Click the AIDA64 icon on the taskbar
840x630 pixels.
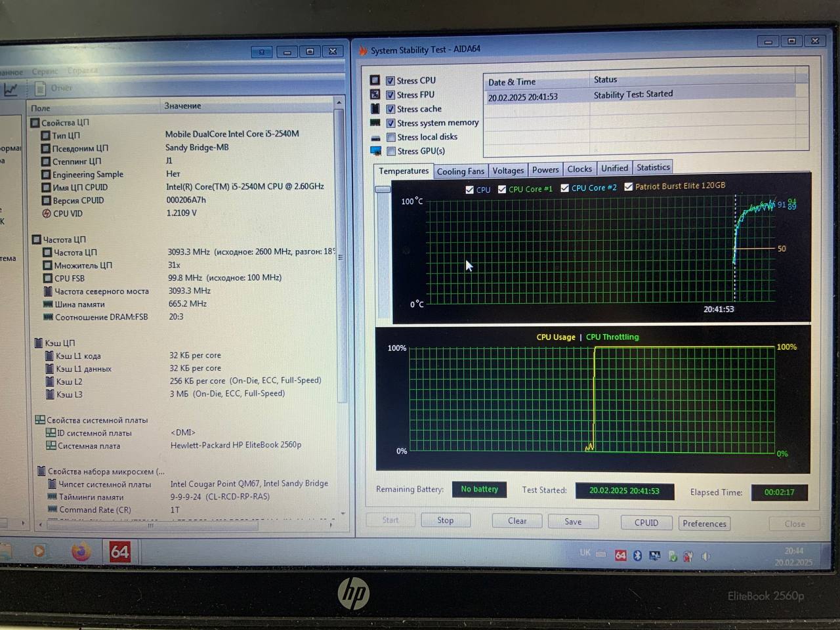pos(119,551)
